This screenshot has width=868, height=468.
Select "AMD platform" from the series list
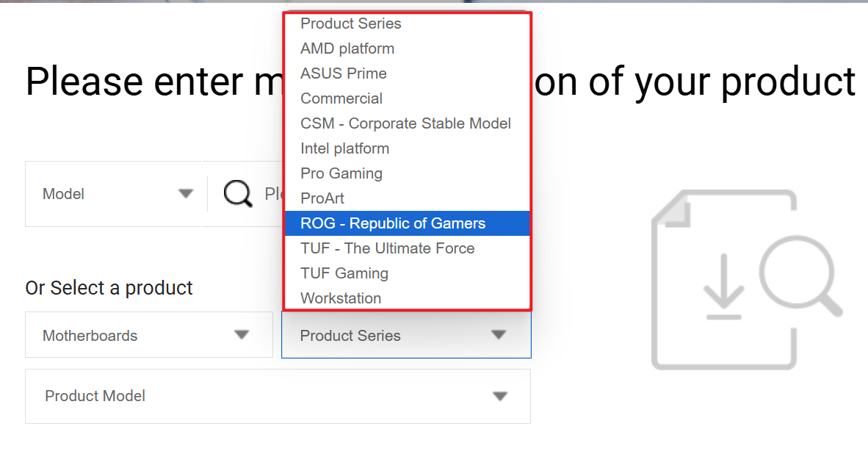pyautogui.click(x=347, y=48)
